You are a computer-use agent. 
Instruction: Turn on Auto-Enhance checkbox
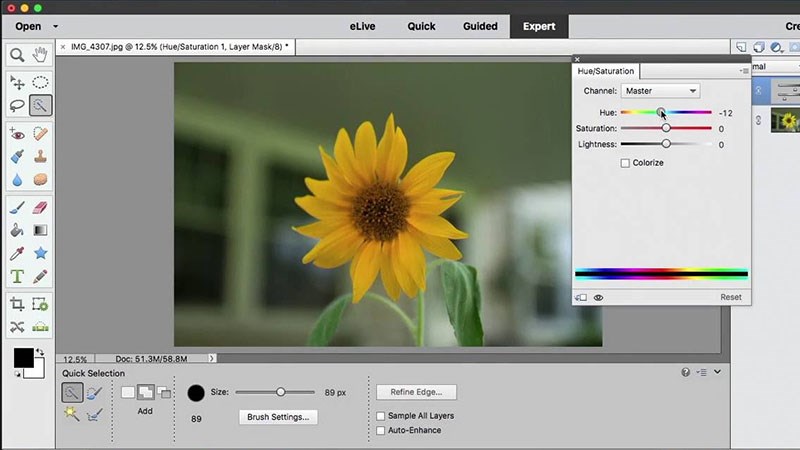pos(381,431)
